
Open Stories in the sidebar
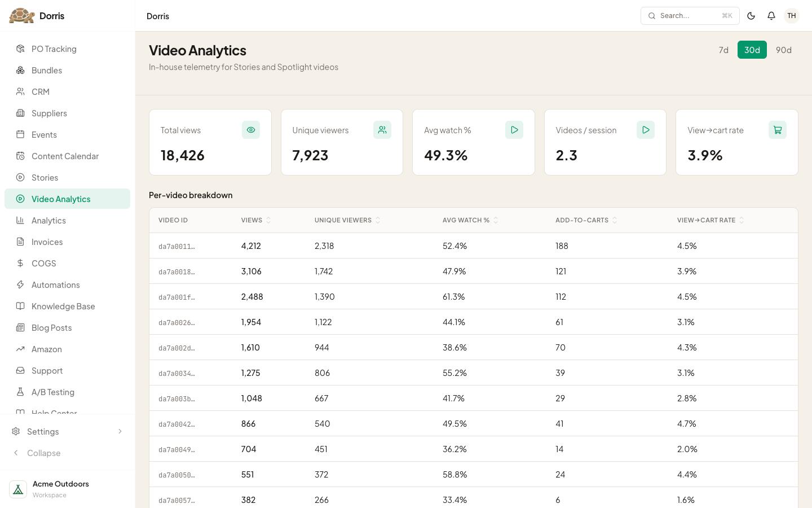68,178
